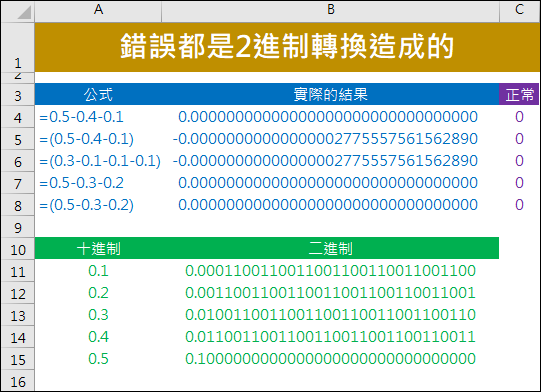Image resolution: width=541 pixels, height=392 pixels.
Task: Select row 4 header
Action: point(17,117)
